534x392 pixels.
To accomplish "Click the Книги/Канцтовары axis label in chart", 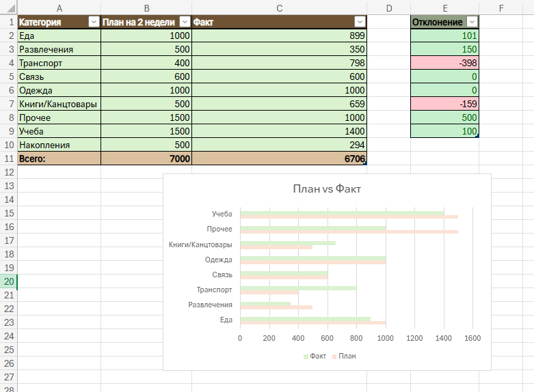I will tap(200, 244).
